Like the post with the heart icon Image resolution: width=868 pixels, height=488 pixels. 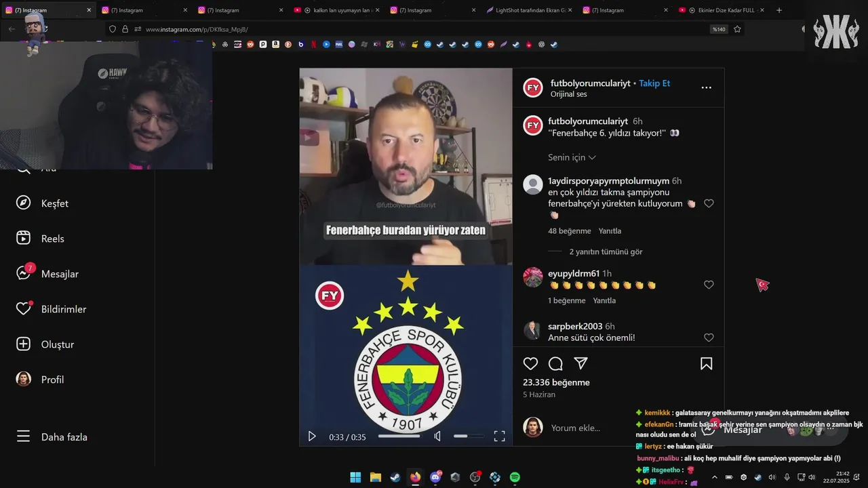click(x=530, y=364)
